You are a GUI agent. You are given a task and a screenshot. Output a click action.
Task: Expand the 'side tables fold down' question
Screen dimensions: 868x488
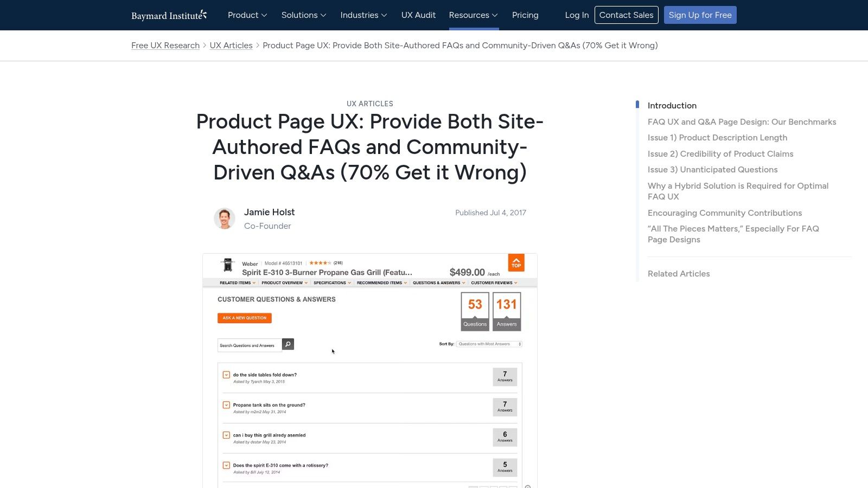point(226,375)
